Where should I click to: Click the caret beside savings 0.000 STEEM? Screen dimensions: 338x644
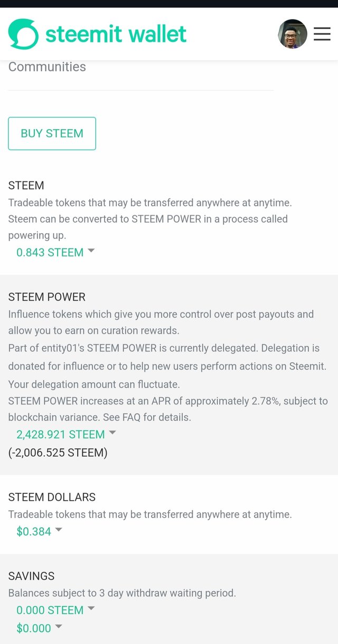pos(91,609)
